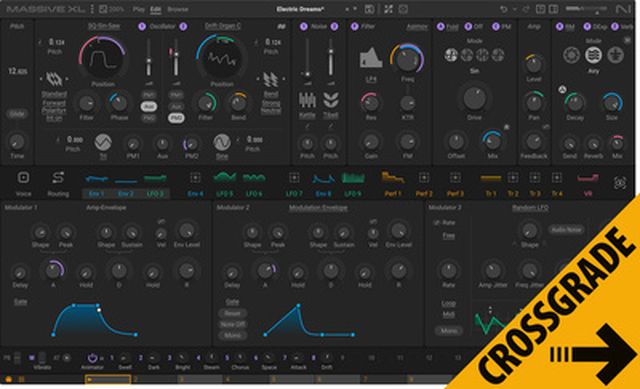
Task: Open the SQ-Sin-Saw wavetable selector
Action: point(104,26)
